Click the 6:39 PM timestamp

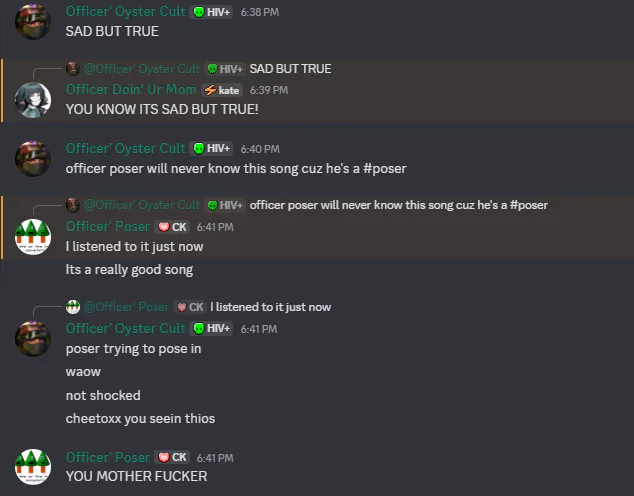(x=268, y=90)
